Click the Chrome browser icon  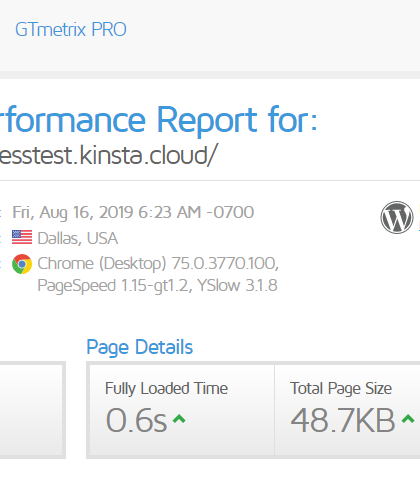click(x=22, y=264)
